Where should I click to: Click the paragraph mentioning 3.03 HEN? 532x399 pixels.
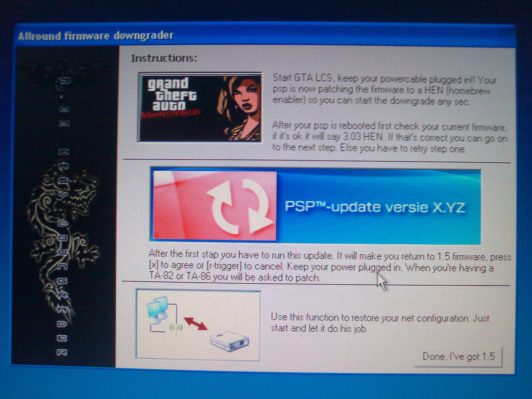390,137
